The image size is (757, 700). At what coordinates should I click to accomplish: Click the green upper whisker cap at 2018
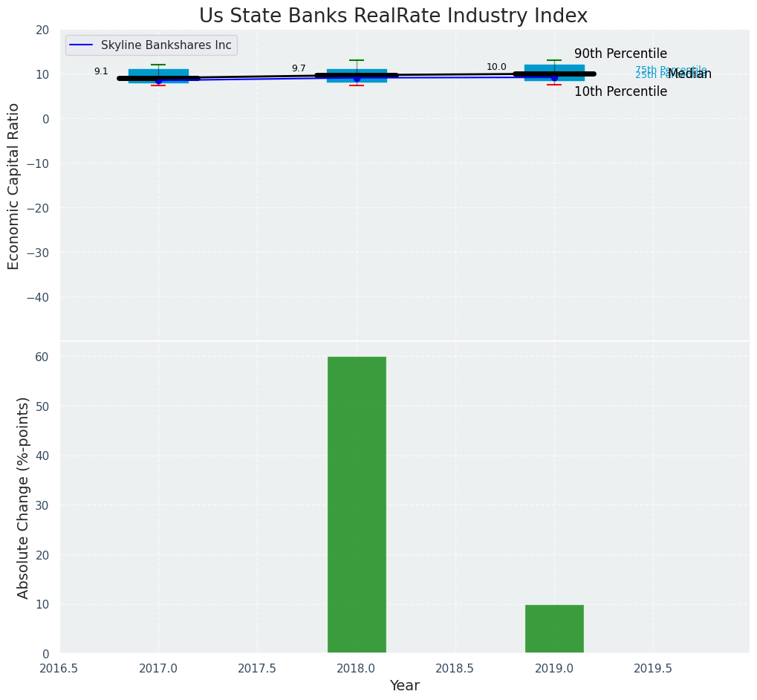(x=357, y=60)
